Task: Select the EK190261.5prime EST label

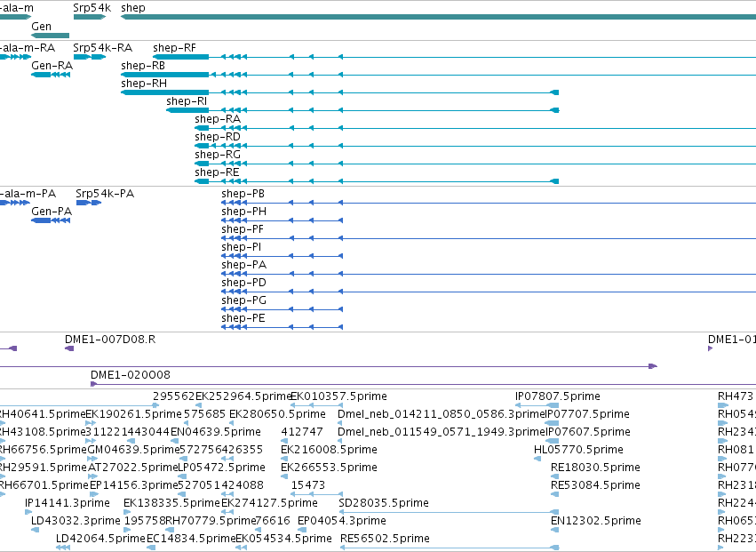Action: [x=133, y=414]
